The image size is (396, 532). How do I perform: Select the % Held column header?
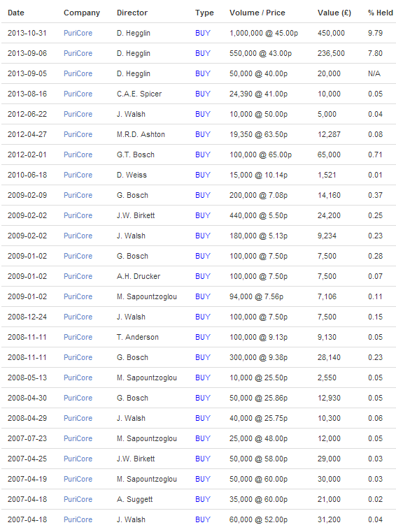380,13
